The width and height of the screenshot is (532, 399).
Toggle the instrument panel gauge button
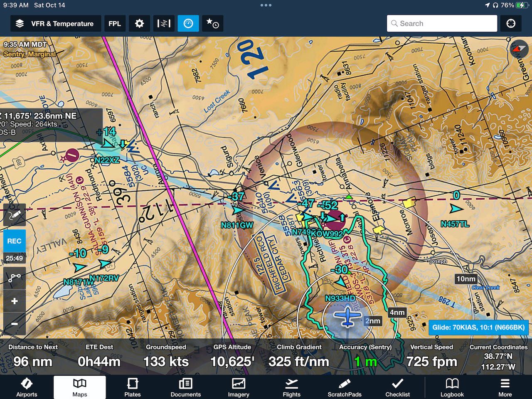(188, 24)
